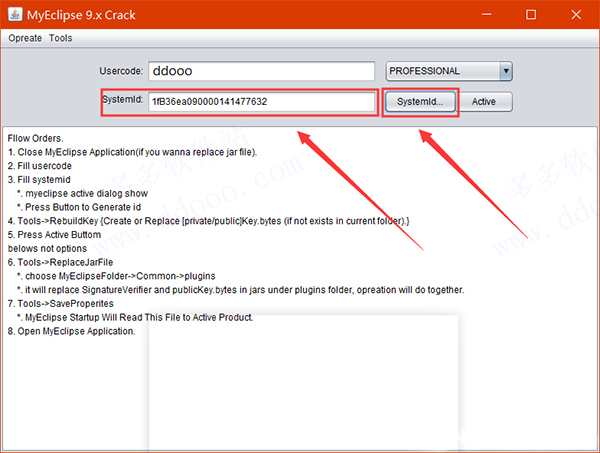Click the 'Usercode:' label
The width and height of the screenshot is (600, 453).
pos(121,71)
